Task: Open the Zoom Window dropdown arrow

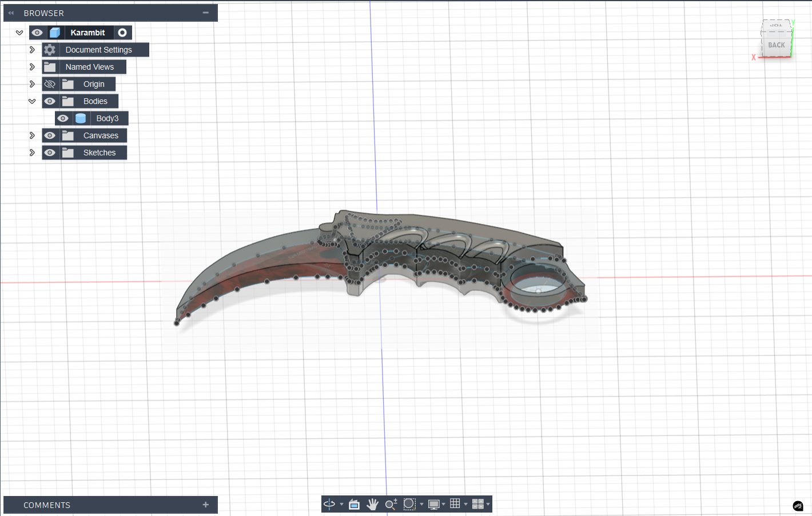Action: (x=421, y=504)
